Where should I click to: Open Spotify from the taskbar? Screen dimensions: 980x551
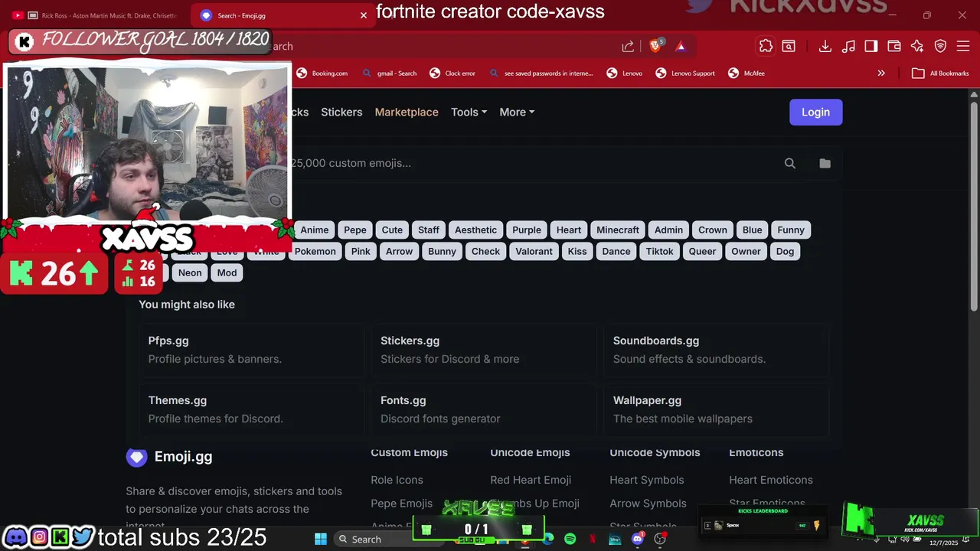click(570, 539)
